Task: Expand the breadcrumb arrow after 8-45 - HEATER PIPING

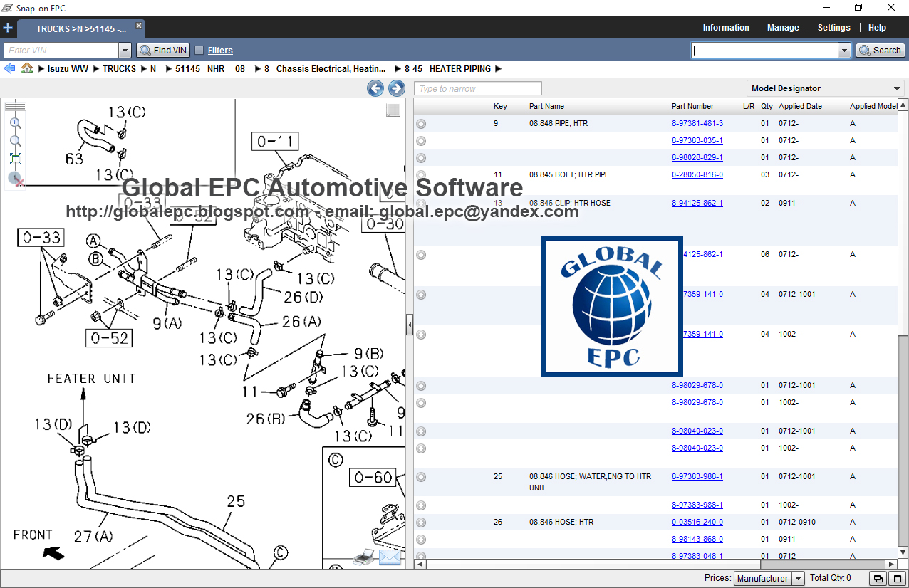Action: coord(498,69)
